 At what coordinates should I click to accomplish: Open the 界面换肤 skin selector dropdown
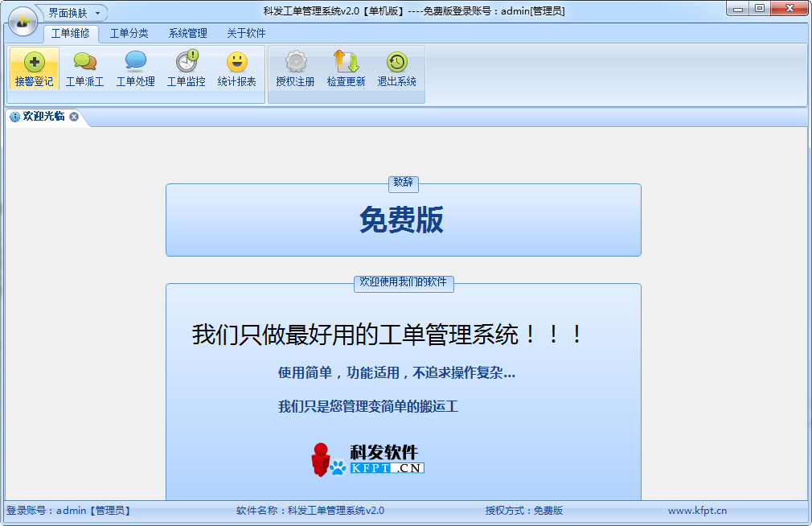point(67,13)
